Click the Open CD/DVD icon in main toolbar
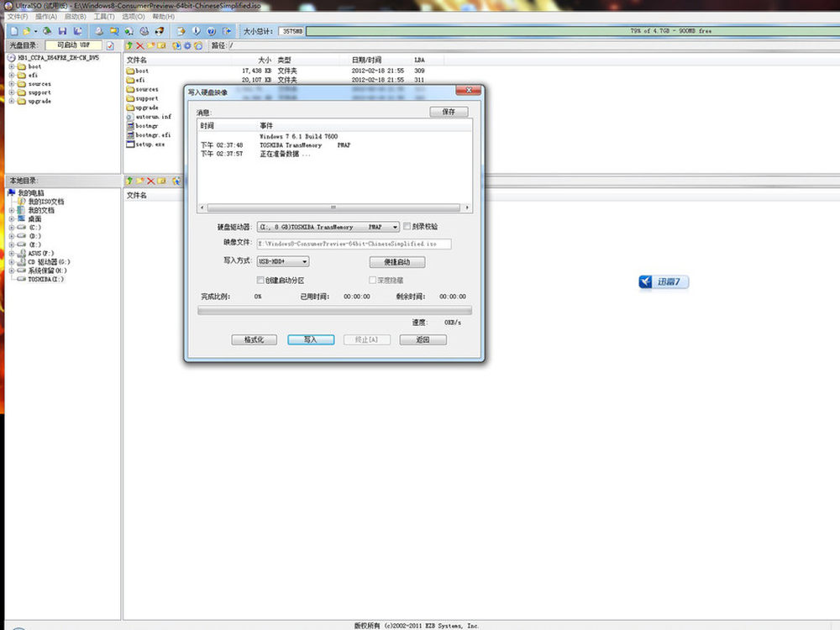 [x=47, y=31]
